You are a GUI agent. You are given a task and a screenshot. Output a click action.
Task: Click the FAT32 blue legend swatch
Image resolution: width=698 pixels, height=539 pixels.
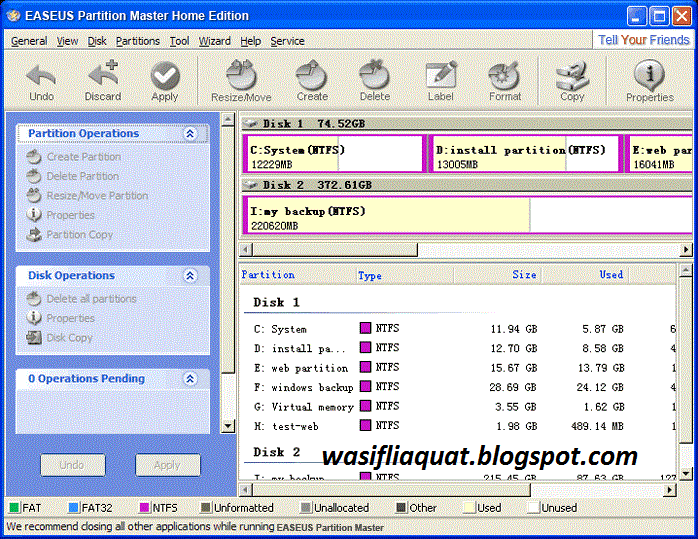[73, 507]
